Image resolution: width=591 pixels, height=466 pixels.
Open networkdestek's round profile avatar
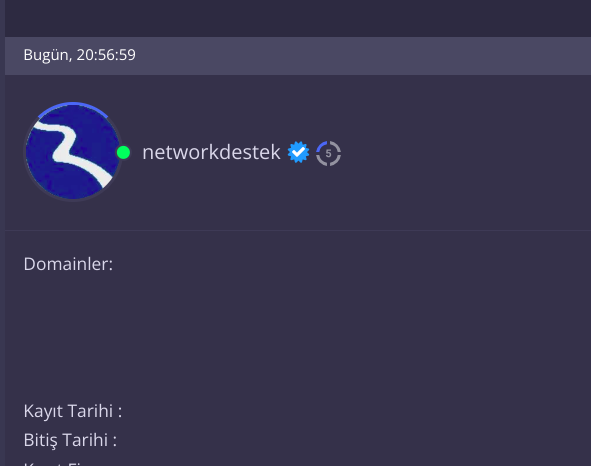click(73, 152)
